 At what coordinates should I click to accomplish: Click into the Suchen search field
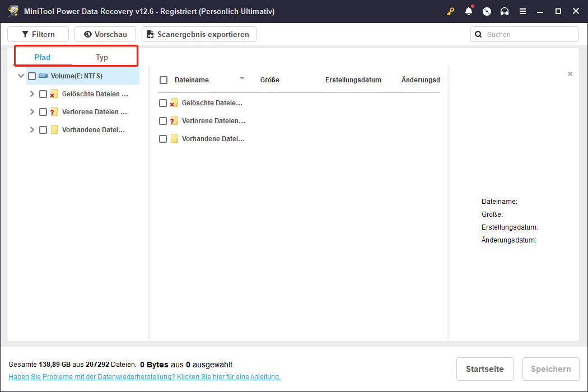pos(524,35)
